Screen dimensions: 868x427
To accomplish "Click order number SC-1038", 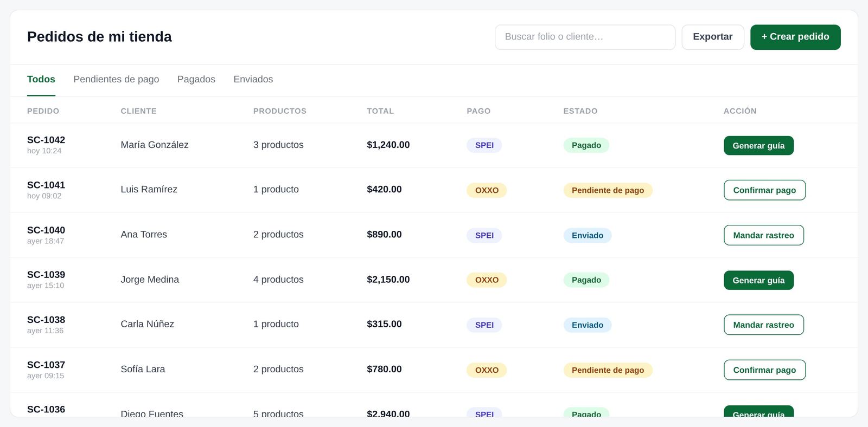I will [x=46, y=320].
